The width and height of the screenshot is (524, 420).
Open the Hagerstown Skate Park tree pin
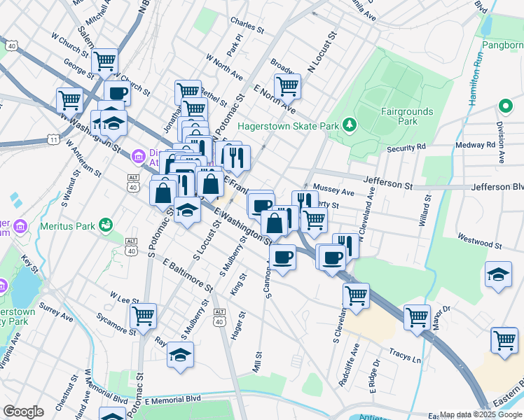coord(350,125)
